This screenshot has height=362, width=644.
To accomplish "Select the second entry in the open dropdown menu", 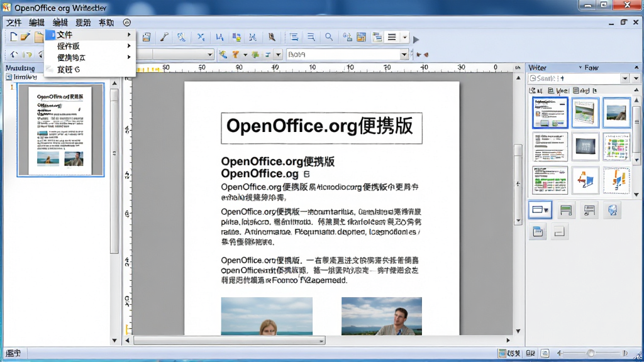I will [91, 46].
